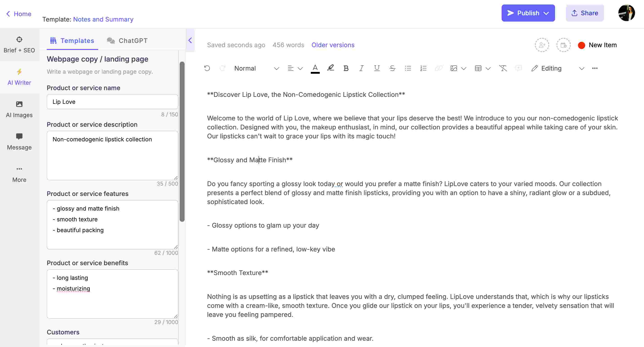Click the Product or service name field
The width and height of the screenshot is (644, 347).
(112, 102)
